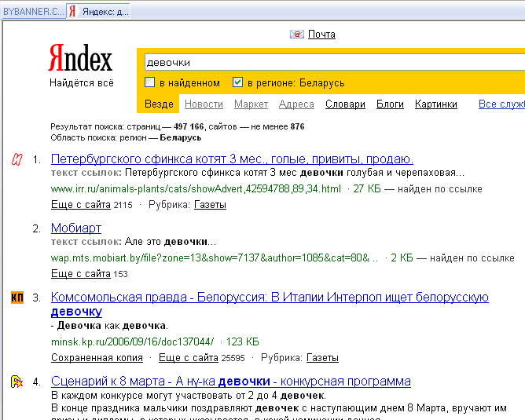Open the 'Мобиарт' result link
Viewport: 525px width, 420px height.
(x=76, y=228)
